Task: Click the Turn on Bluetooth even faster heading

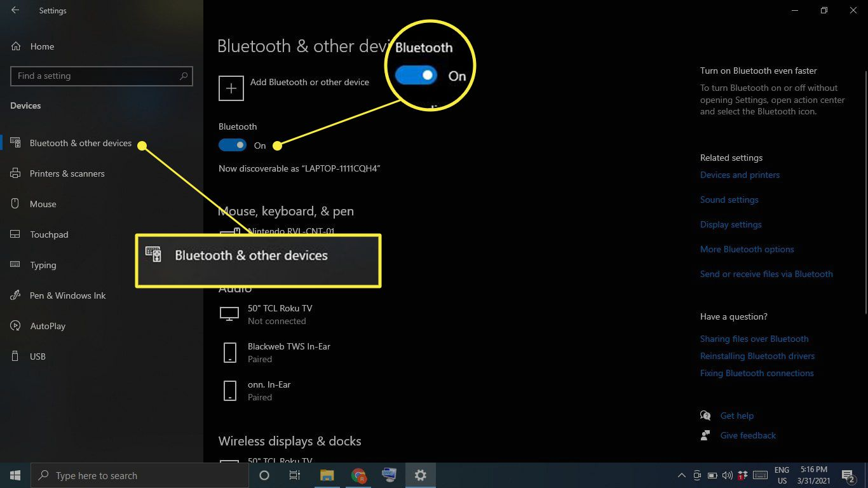Action: click(759, 71)
